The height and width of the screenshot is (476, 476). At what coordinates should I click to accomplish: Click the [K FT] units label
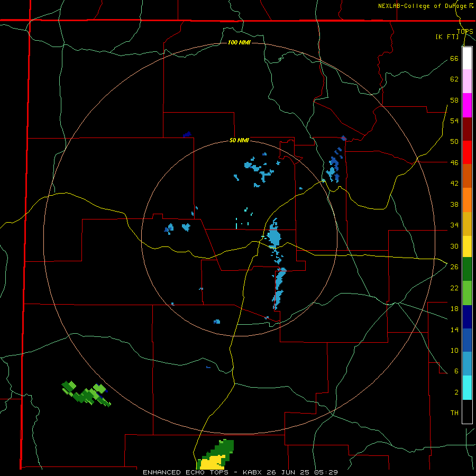pos(447,36)
